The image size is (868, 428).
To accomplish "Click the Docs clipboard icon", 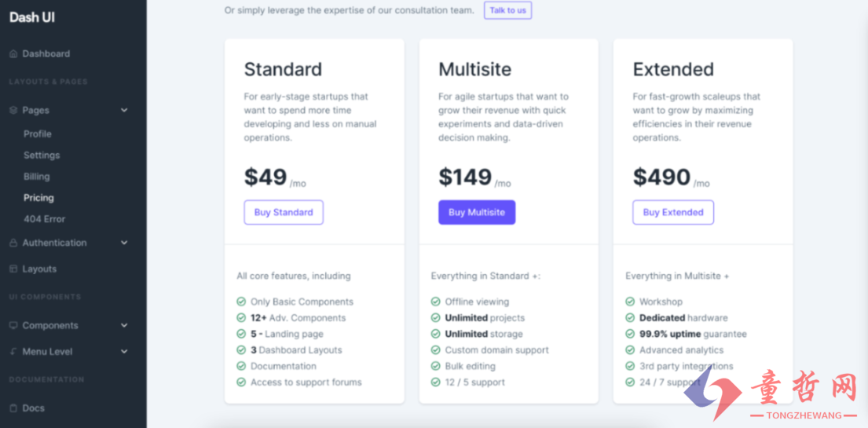I will pos(14,408).
